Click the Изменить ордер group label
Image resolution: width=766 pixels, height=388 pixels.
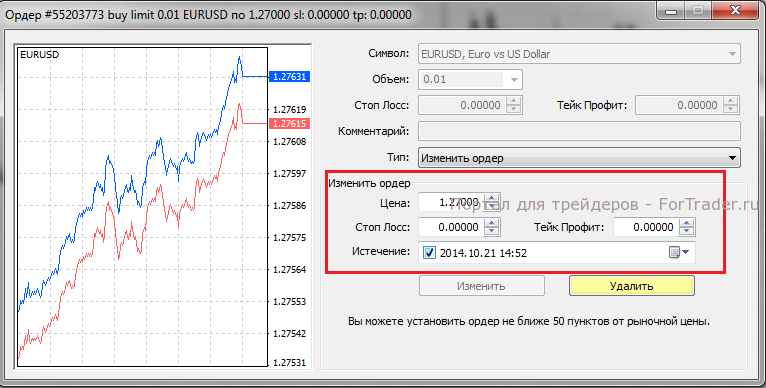tap(369, 183)
